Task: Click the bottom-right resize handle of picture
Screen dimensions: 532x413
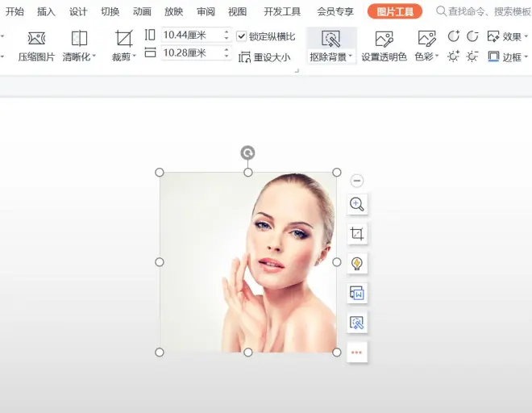Action: point(337,353)
